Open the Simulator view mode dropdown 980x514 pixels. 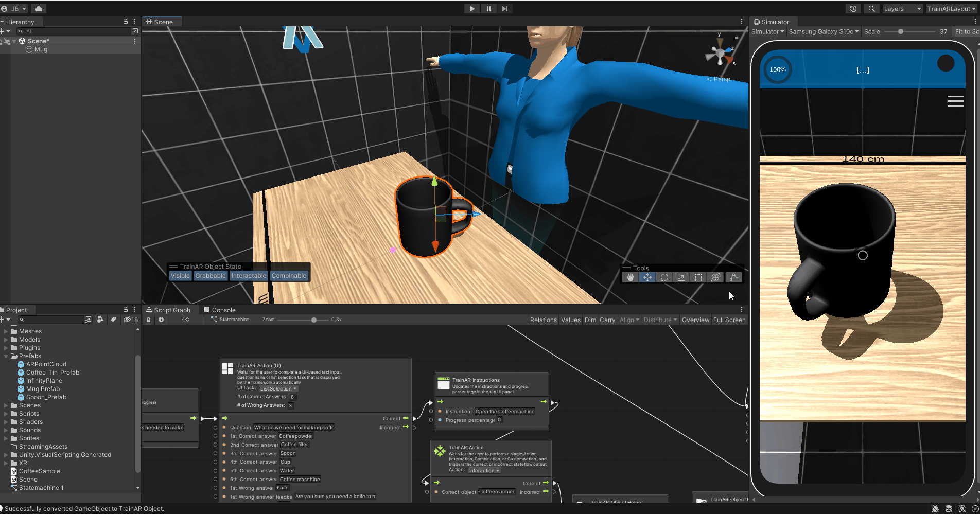(767, 31)
